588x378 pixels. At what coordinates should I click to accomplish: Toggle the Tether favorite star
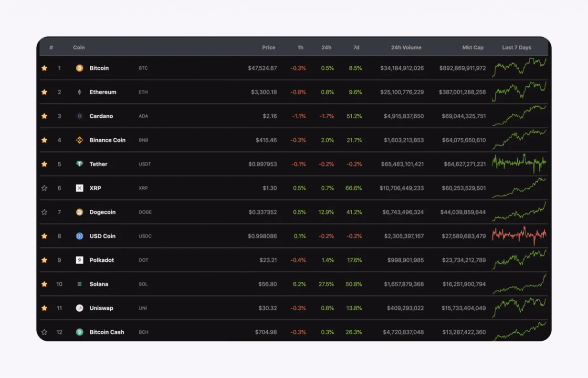pos(44,164)
